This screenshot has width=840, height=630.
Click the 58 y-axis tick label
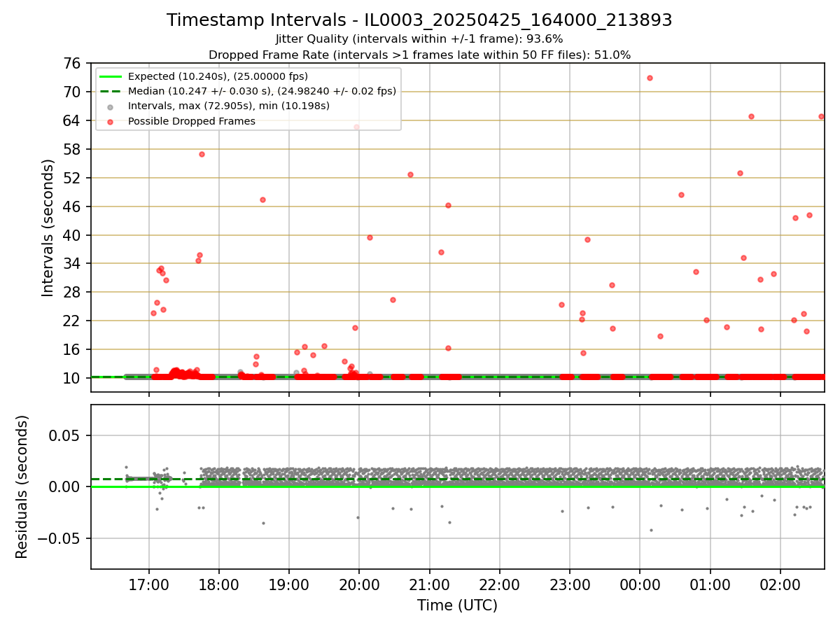[73, 149]
